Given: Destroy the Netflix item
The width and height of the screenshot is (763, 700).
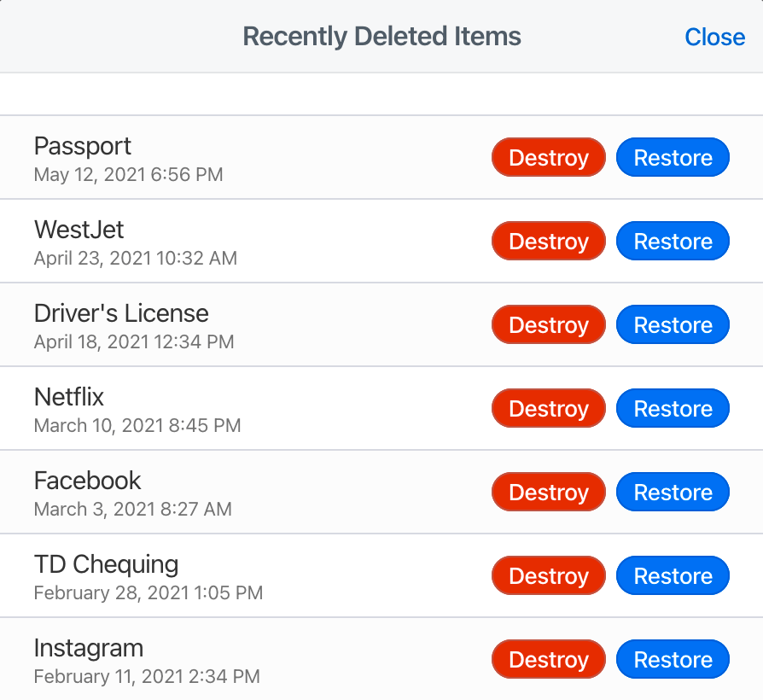Looking at the screenshot, I should click(548, 408).
